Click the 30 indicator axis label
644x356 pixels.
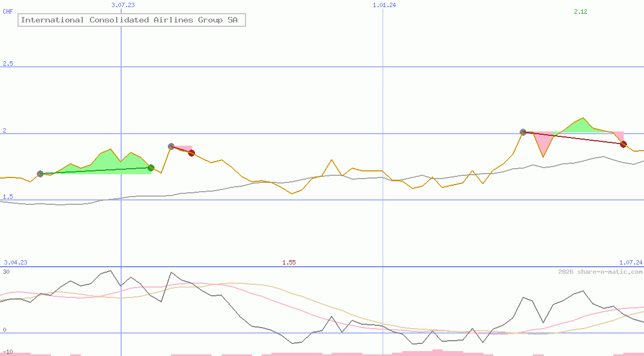tap(6, 271)
